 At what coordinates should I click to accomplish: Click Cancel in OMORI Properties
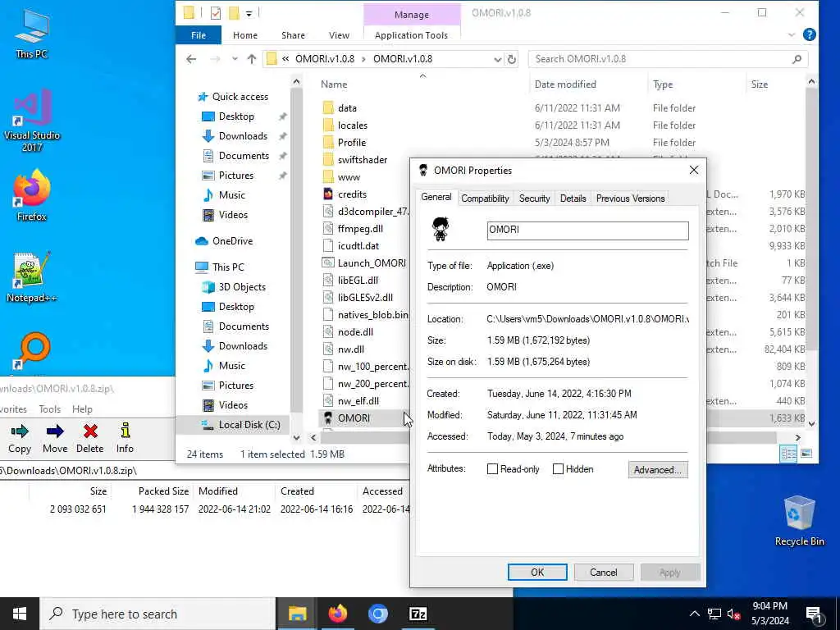(x=603, y=572)
